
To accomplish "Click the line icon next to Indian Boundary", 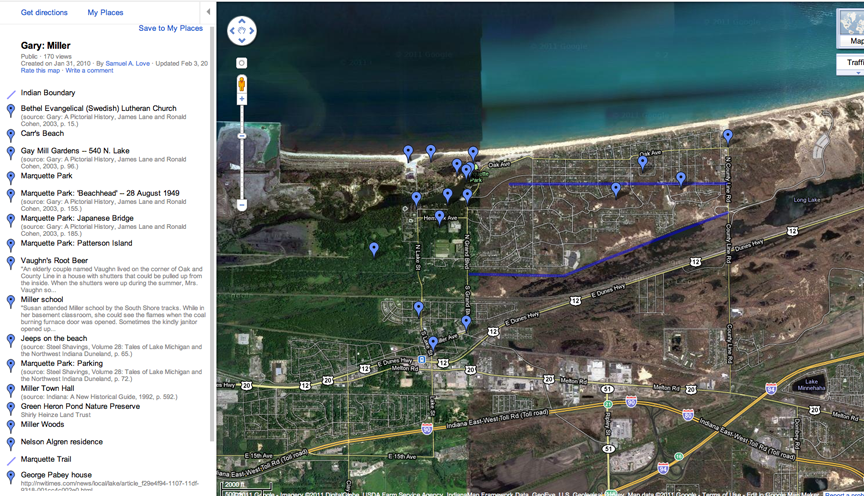I will pos(10,93).
